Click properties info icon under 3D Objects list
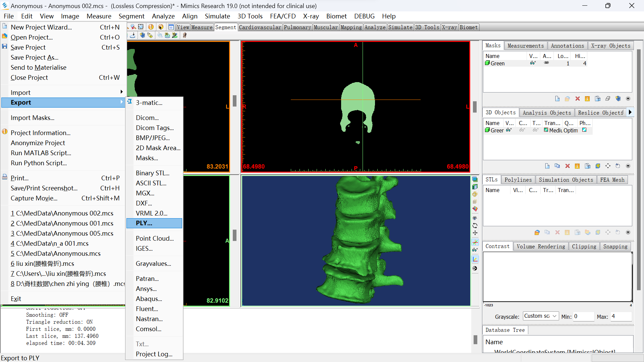This screenshot has height=362, width=644. (x=577, y=166)
